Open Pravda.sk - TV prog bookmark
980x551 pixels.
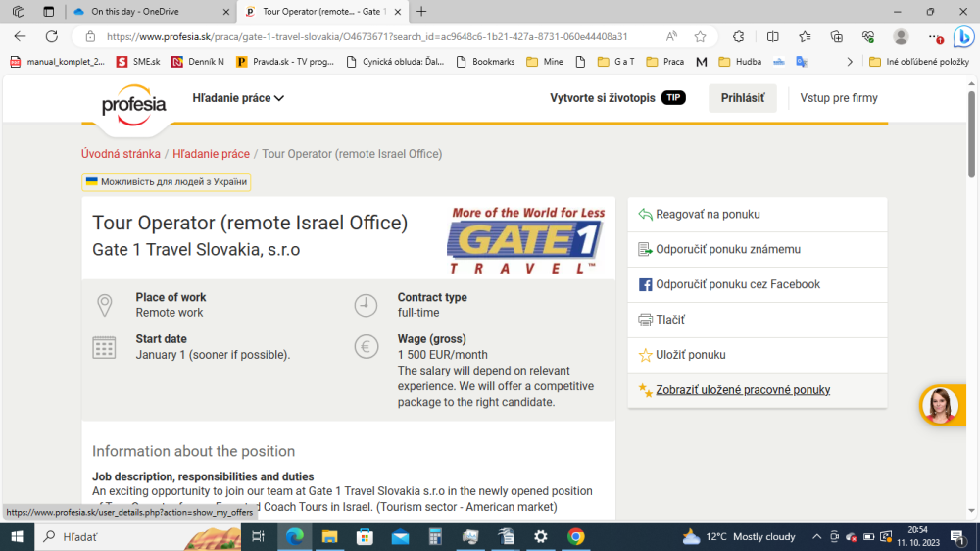coord(285,62)
